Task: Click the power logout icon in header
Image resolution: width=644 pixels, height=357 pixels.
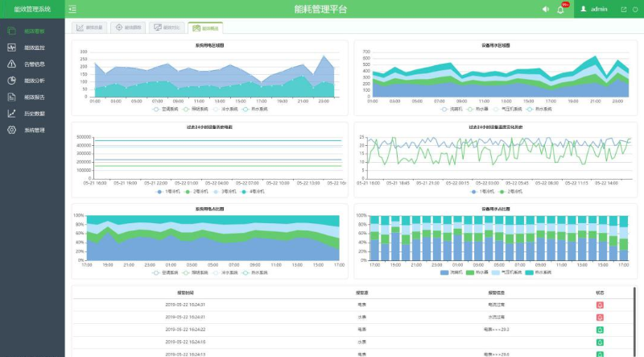Action: pyautogui.click(x=634, y=9)
